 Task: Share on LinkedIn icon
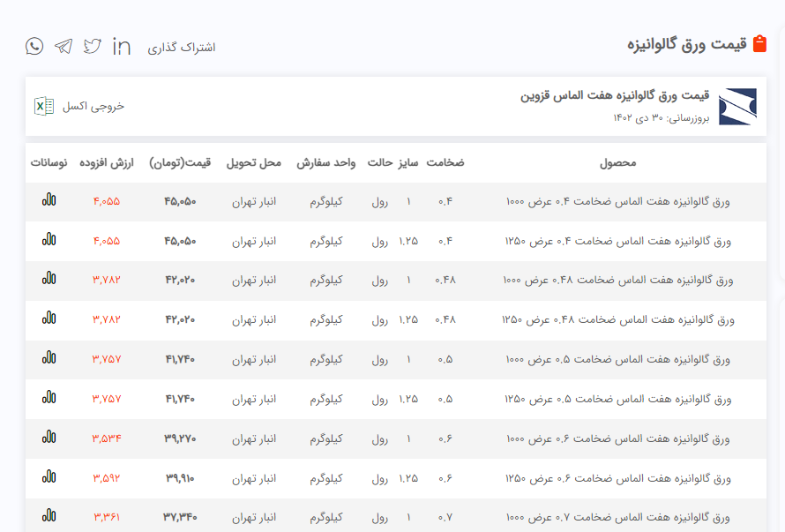click(122, 47)
